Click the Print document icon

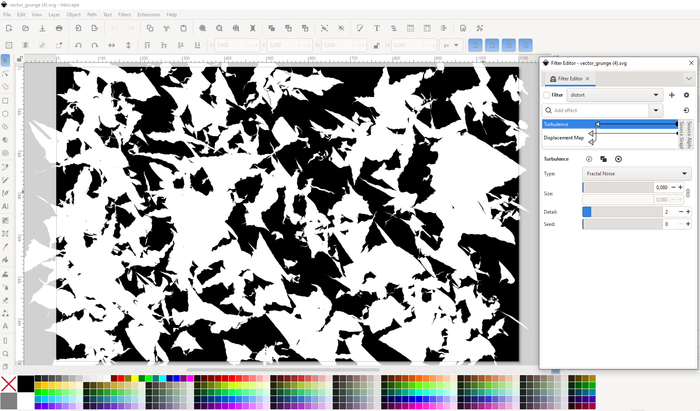point(60,28)
